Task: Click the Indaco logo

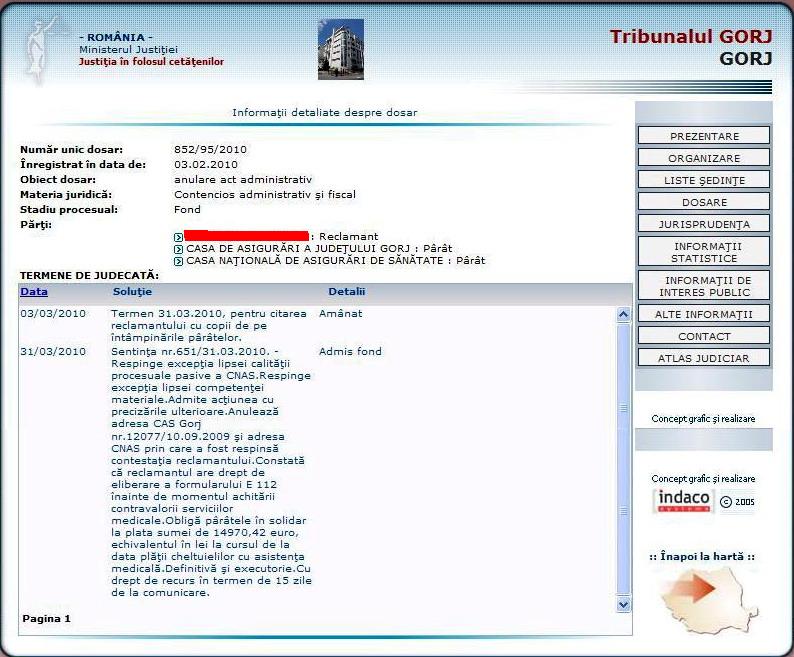Action: pos(683,500)
